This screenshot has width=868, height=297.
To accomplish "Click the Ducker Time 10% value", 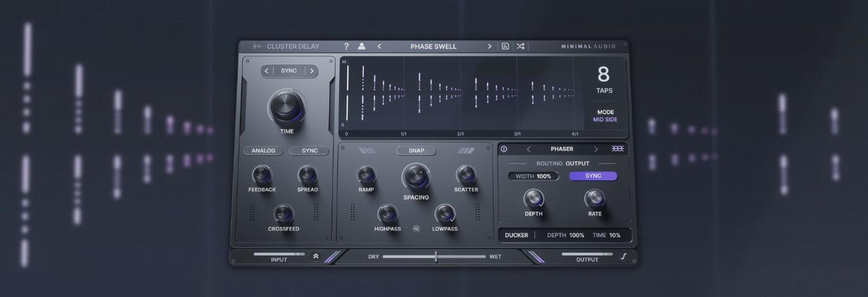I will point(614,236).
